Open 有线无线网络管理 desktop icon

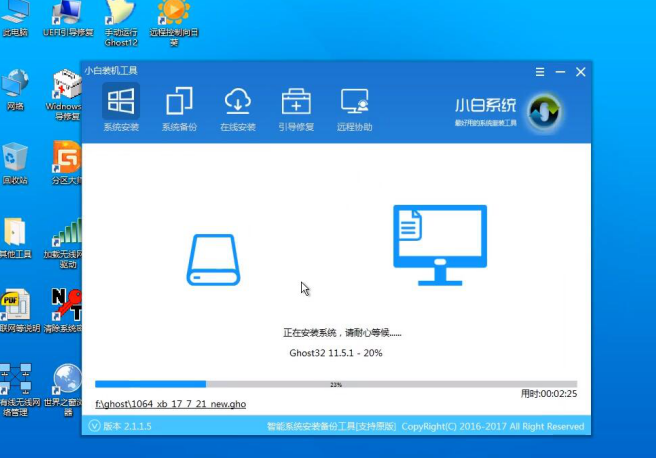click(19, 390)
